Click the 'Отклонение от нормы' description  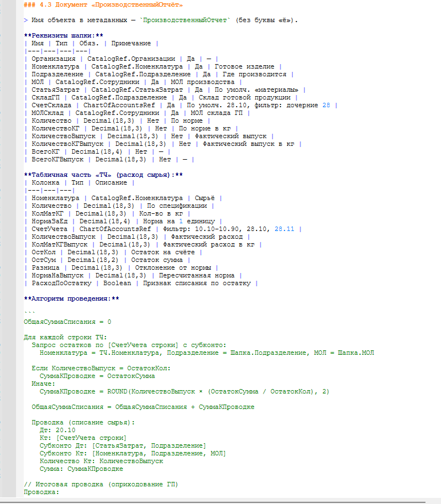point(173,267)
